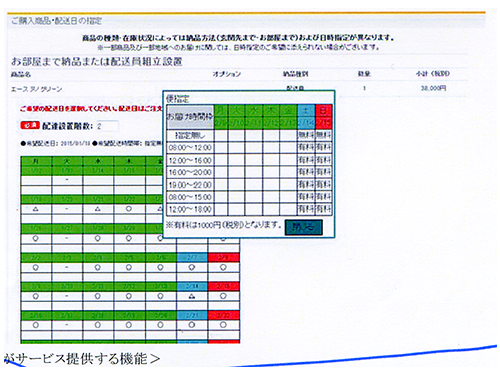Select the triangle mark under Wednesday 1/21

click(97, 209)
